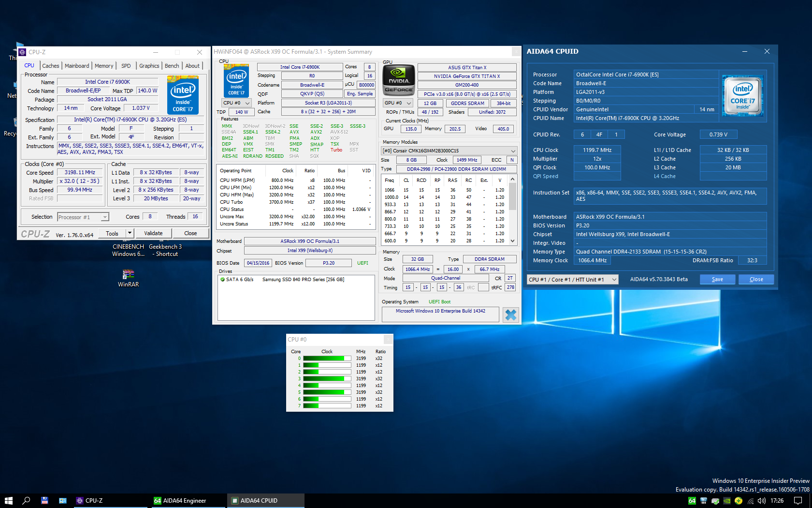Image resolution: width=812 pixels, height=508 pixels.
Task: Click the blue X icon in HWiNFO summary
Action: 510,315
